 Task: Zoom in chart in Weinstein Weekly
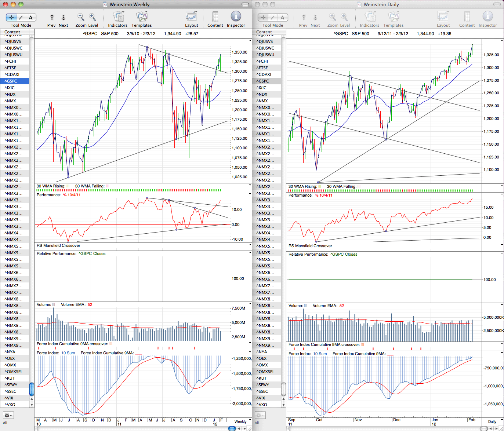coord(93,17)
